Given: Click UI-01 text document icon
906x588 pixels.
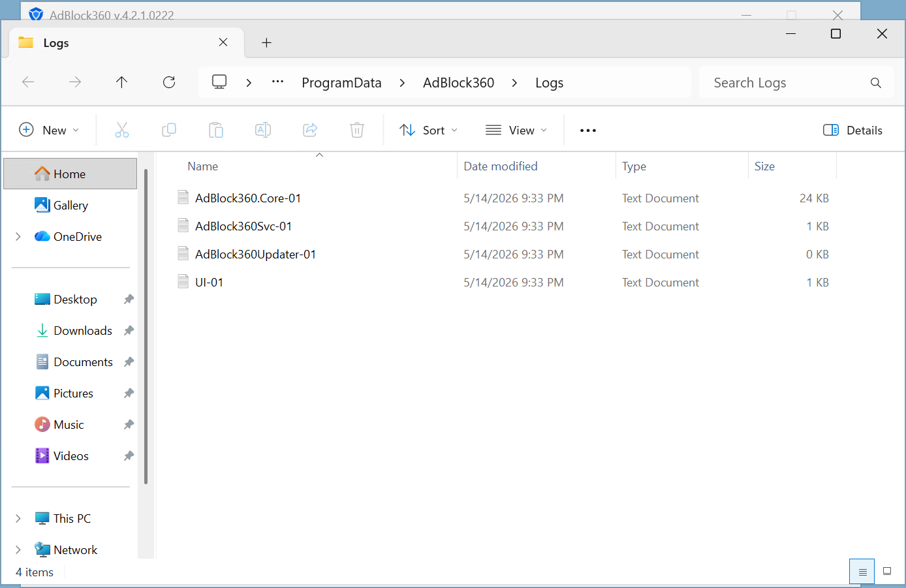Looking at the screenshot, I should coord(183,281).
